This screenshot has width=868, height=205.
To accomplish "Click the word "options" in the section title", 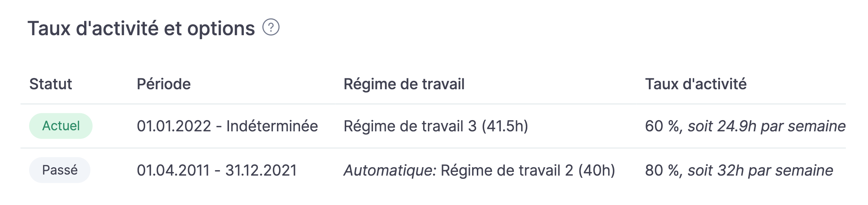I will 221,29.
